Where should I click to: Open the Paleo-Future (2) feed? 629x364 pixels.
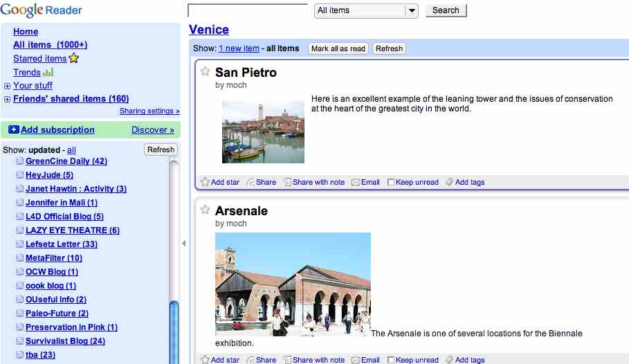57,313
